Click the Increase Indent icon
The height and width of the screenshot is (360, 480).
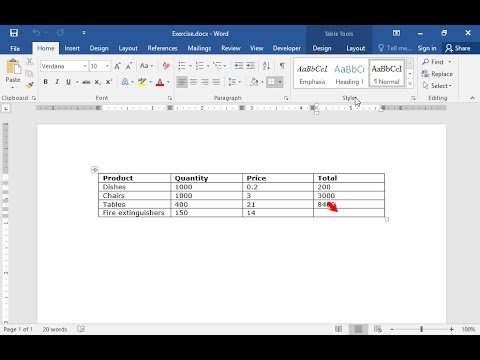pyautogui.click(x=250, y=66)
